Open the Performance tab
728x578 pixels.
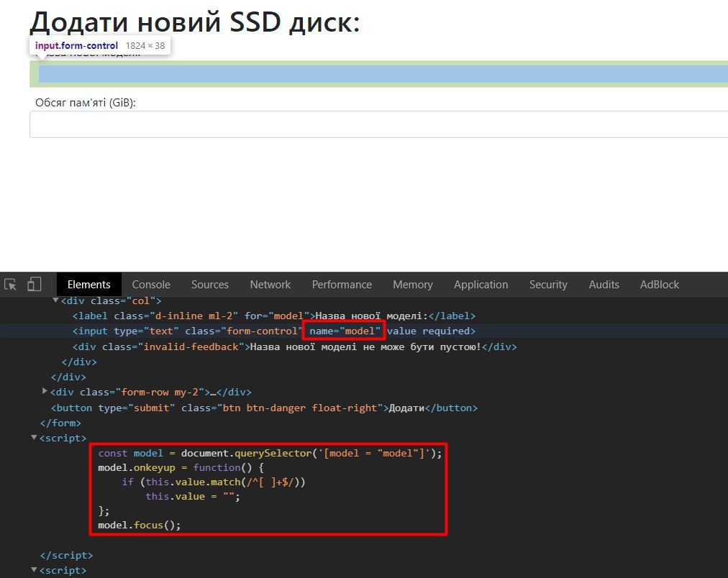click(342, 285)
